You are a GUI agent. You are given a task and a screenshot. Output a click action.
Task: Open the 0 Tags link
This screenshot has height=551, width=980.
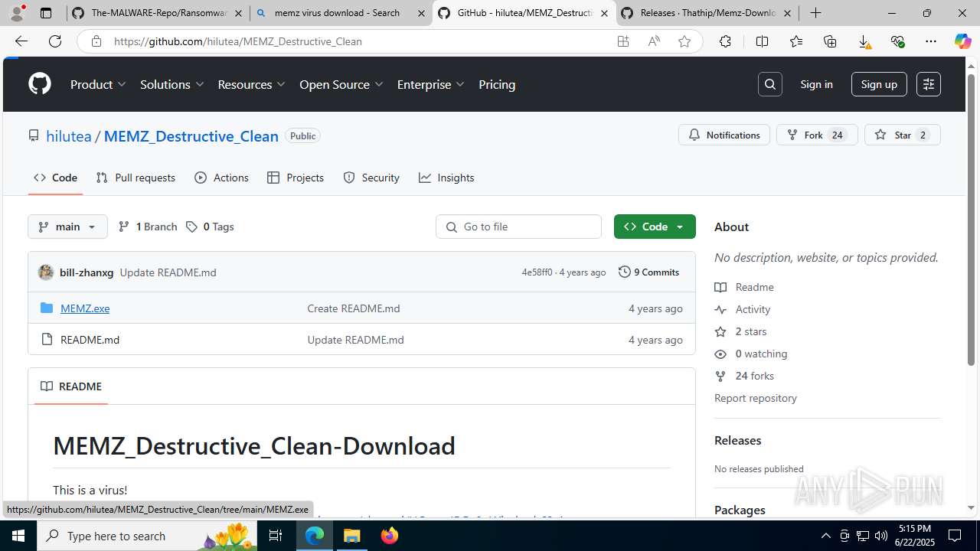pyautogui.click(x=211, y=227)
